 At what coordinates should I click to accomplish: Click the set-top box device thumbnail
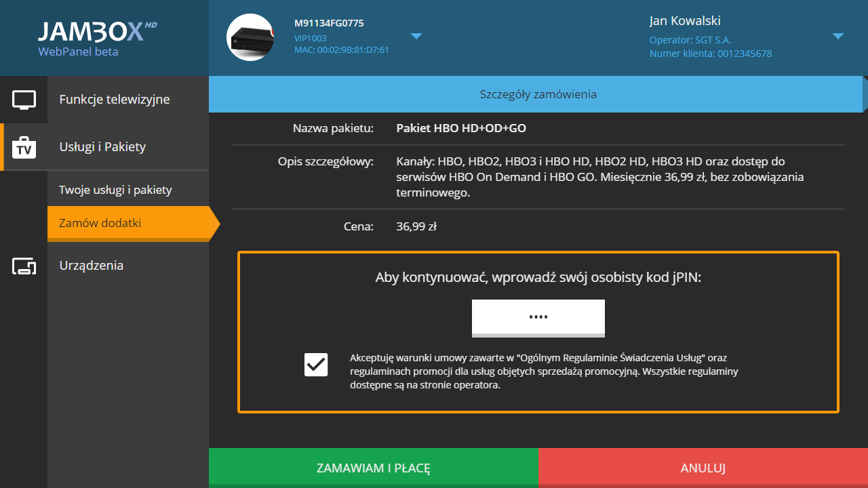click(x=250, y=38)
